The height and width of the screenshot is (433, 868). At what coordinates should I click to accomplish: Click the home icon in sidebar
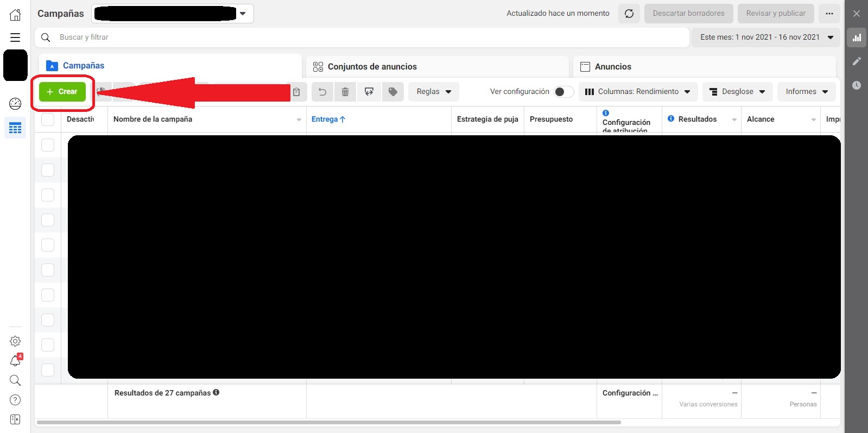click(15, 15)
